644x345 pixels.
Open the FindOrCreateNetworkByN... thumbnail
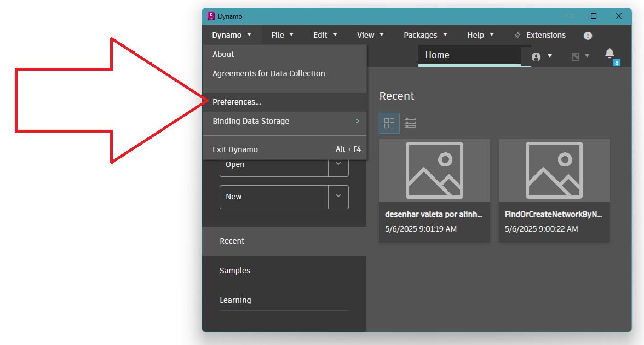(554, 170)
